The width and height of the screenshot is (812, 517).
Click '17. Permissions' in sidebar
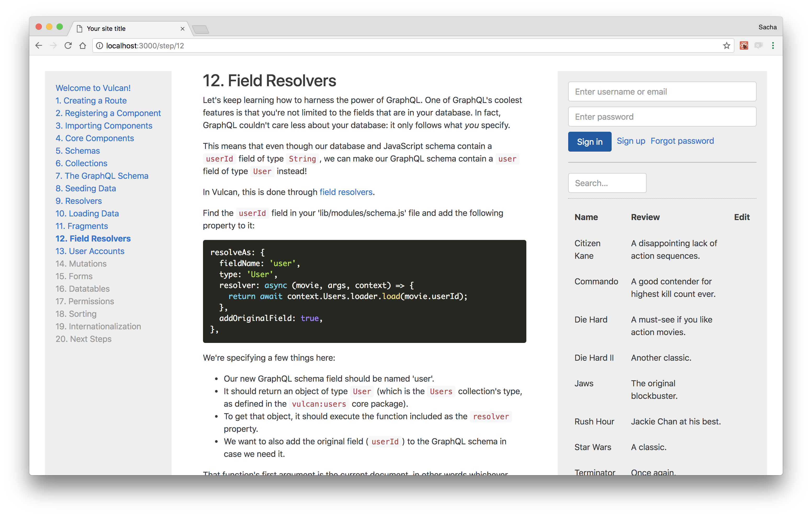[x=85, y=301]
